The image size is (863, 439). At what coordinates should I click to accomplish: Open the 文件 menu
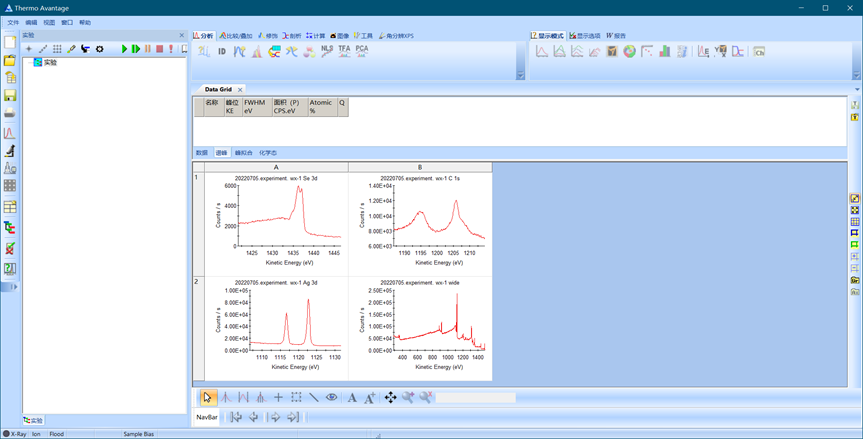tap(13, 22)
